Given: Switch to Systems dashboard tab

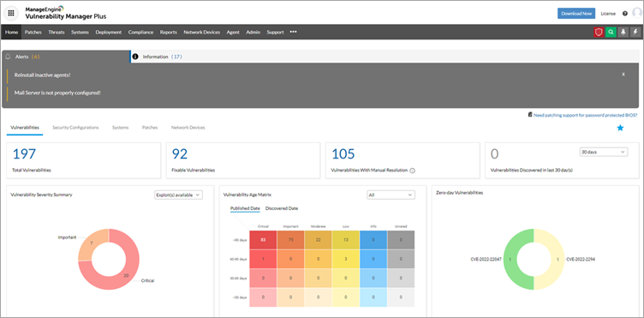Looking at the screenshot, I should pos(121,128).
